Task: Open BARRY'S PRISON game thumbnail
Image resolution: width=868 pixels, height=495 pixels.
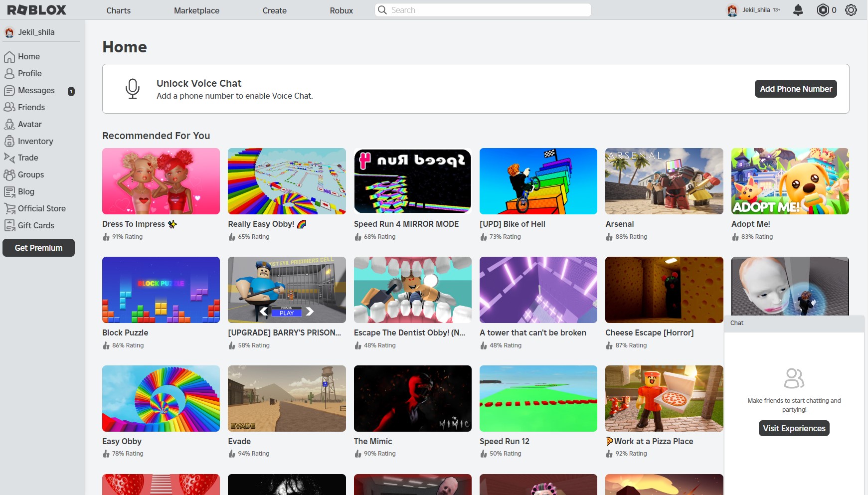Action: coord(287,290)
